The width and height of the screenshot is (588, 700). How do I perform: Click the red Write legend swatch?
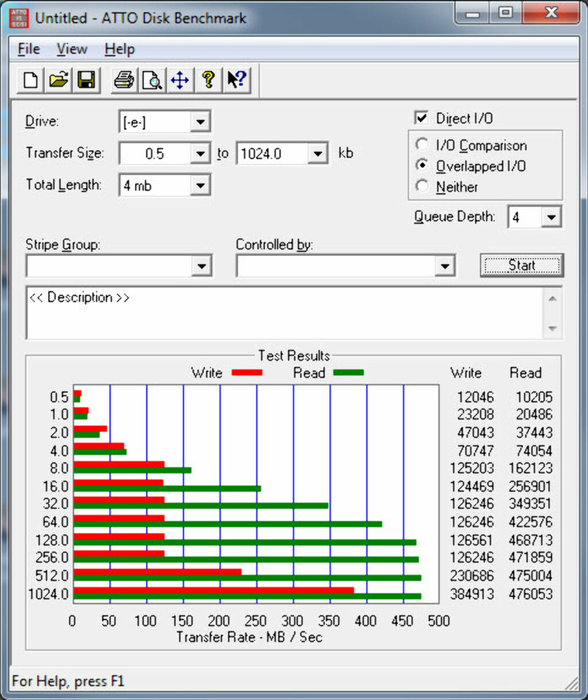pos(247,373)
